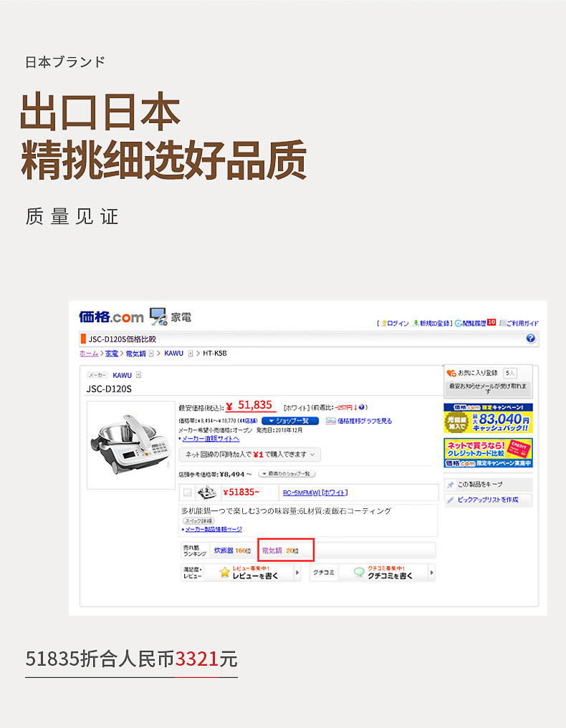Click the green speech bubble kuchikomi icon
566x728 pixels.
(359, 573)
